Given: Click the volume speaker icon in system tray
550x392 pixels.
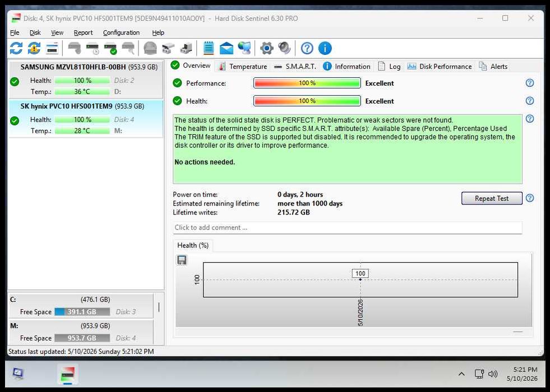Looking at the screenshot, I should 493,374.
